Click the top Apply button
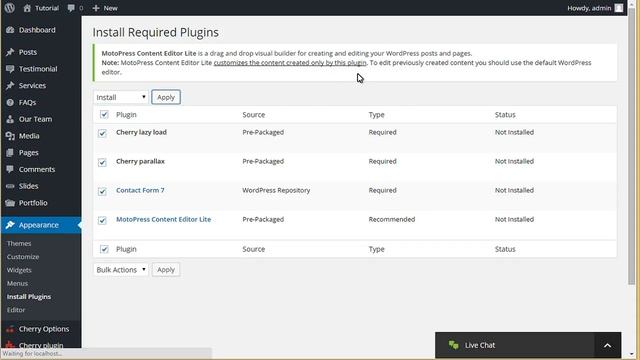 click(x=166, y=97)
